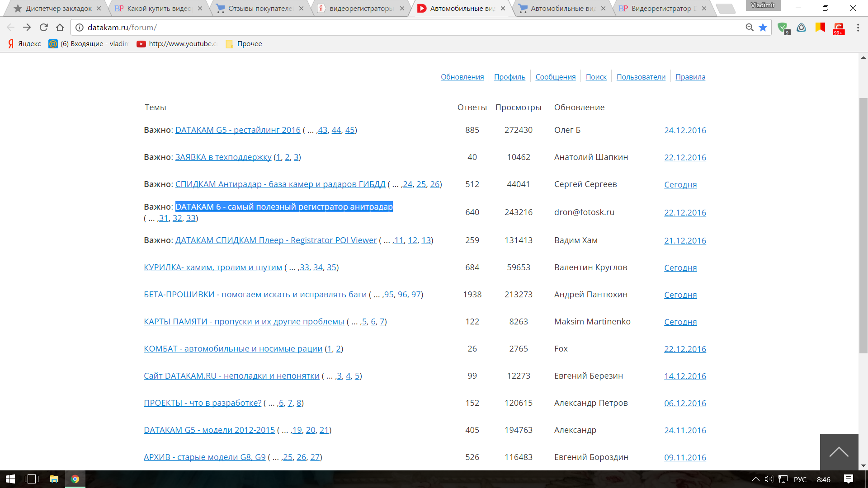
Task: Open Task View on the taskbar
Action: click(x=32, y=479)
